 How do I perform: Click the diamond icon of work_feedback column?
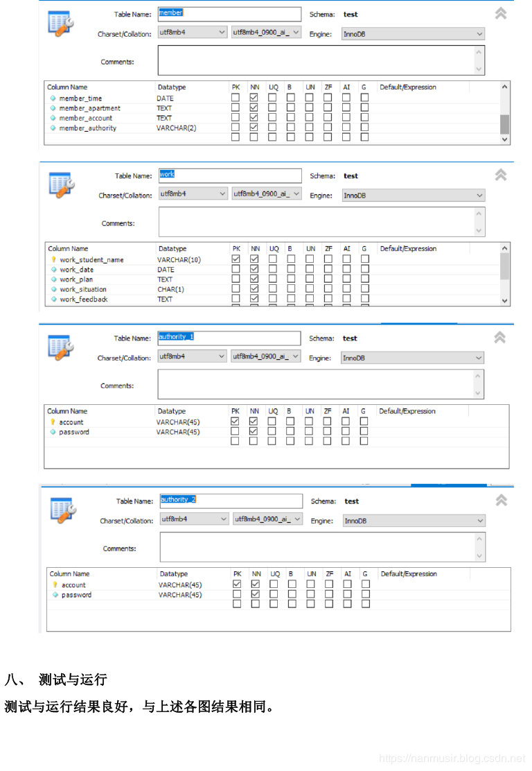click(53, 299)
